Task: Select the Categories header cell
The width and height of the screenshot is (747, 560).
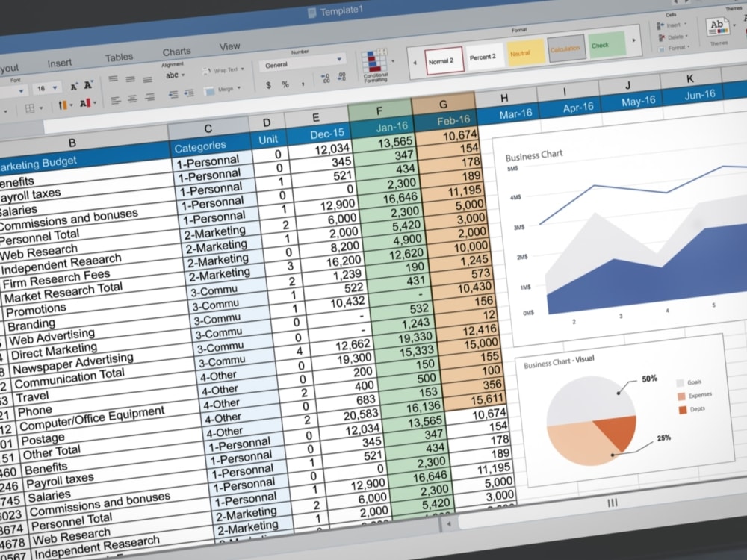Action: [210, 145]
